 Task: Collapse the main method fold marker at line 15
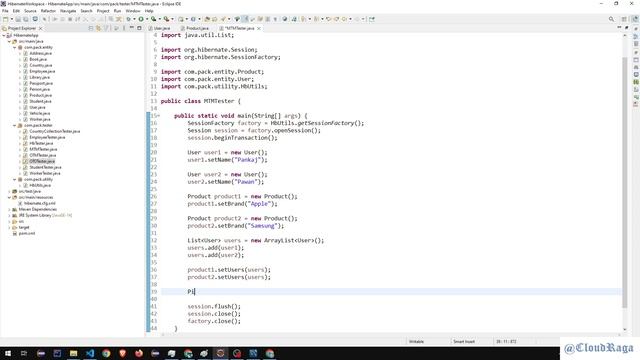(159, 116)
